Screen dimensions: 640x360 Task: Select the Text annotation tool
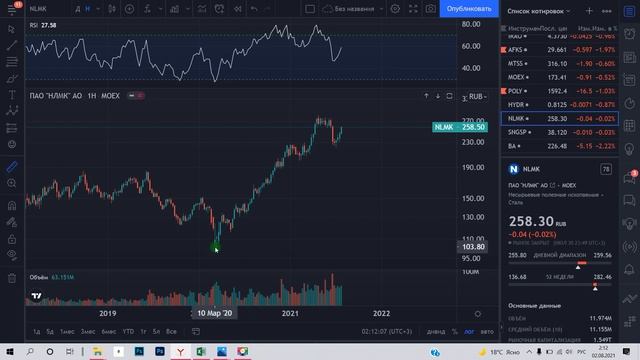(x=12, y=95)
